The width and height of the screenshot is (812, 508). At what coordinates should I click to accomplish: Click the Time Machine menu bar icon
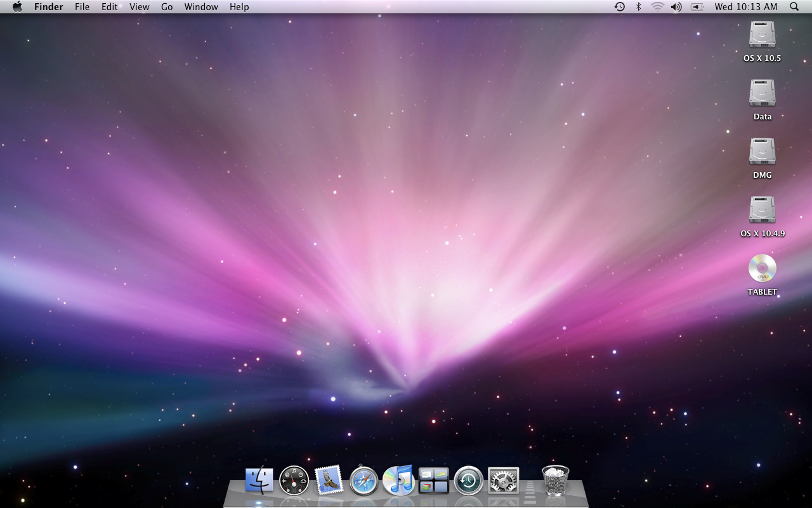coord(620,6)
